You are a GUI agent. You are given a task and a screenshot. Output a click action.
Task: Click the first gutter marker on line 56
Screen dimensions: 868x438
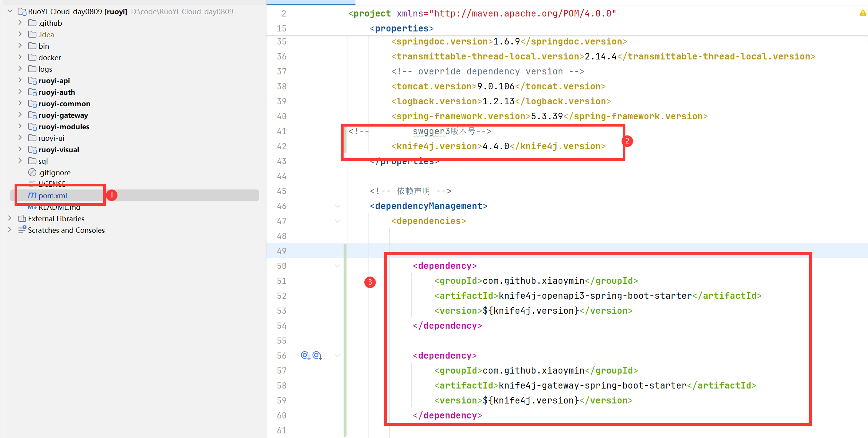[x=305, y=356]
